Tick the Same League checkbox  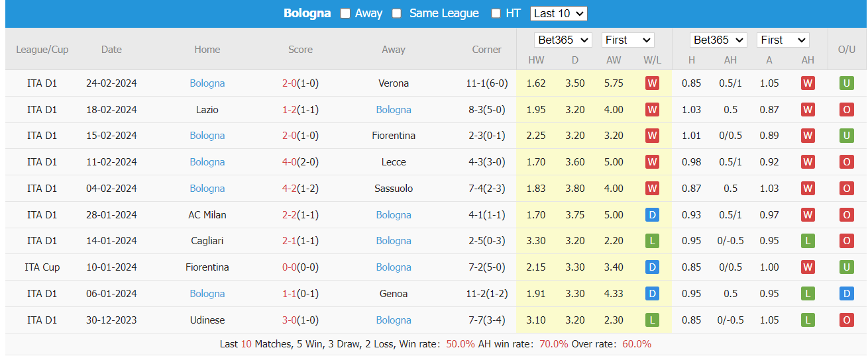tap(396, 13)
